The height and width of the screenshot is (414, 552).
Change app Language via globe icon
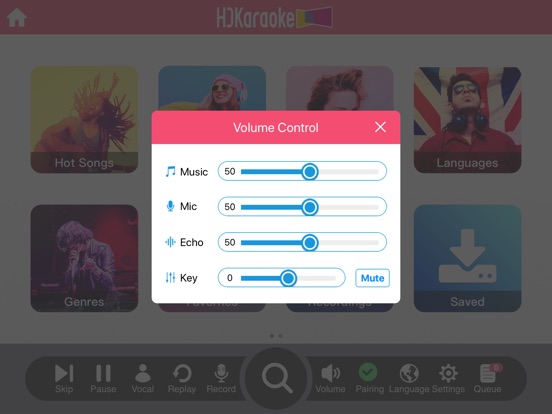(409, 378)
